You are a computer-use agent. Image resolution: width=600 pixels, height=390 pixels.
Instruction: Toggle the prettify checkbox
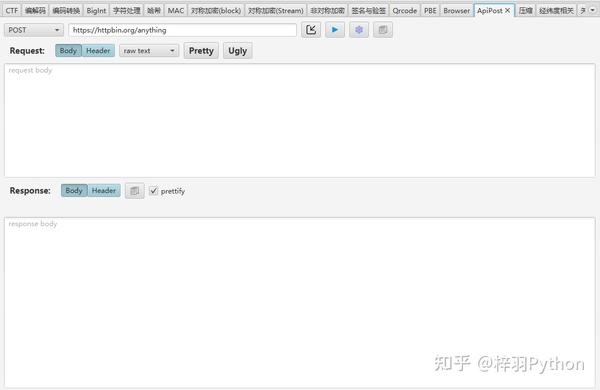point(153,191)
